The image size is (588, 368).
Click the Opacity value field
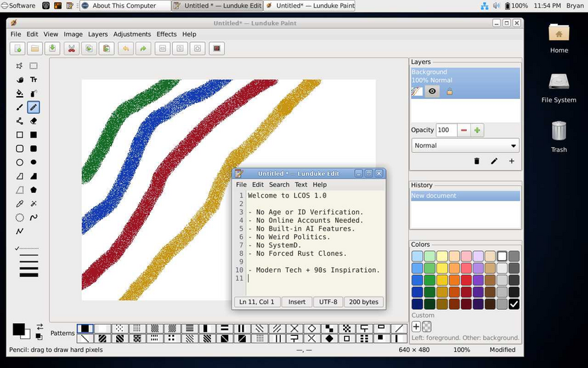(x=447, y=130)
